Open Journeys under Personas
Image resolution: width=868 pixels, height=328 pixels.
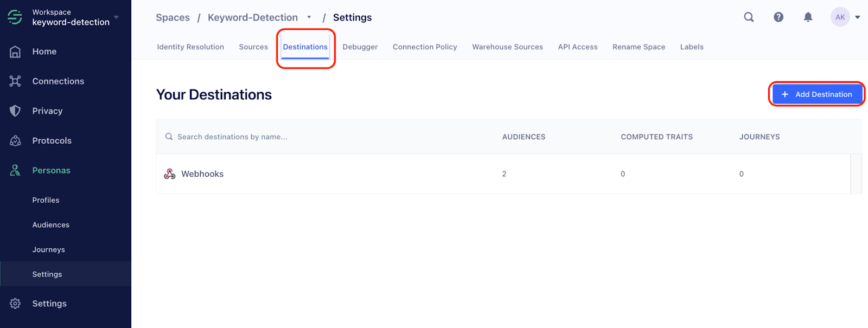click(x=48, y=250)
